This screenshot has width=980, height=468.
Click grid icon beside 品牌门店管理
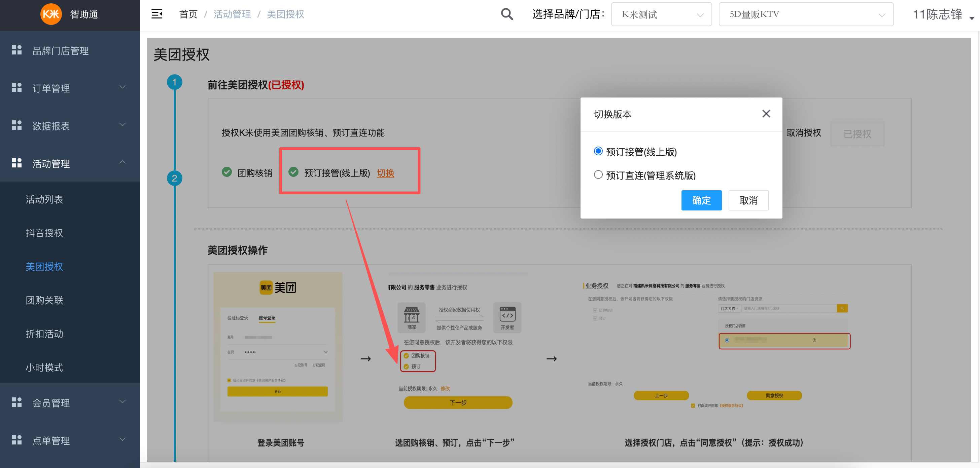pos(17,50)
